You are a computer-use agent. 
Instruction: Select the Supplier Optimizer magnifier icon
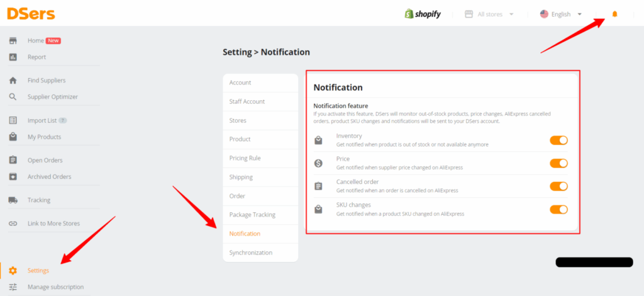(x=13, y=97)
